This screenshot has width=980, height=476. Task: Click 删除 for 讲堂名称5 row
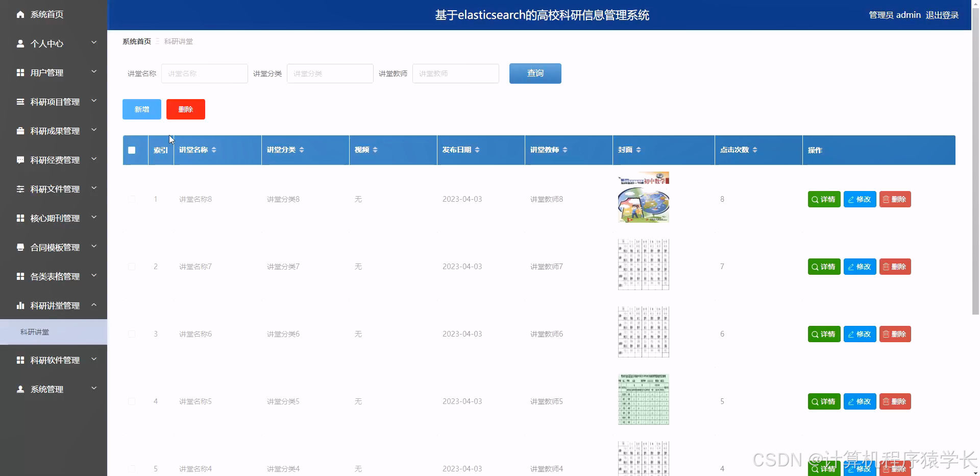(895, 401)
